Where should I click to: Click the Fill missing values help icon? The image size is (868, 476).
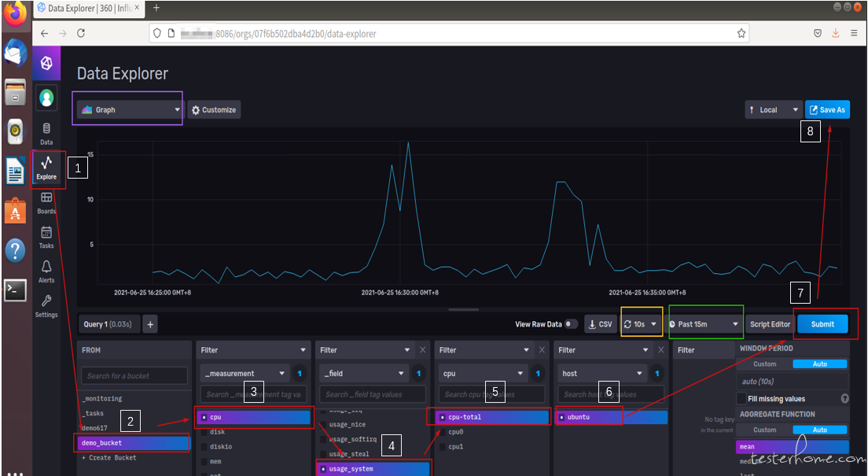(844, 398)
